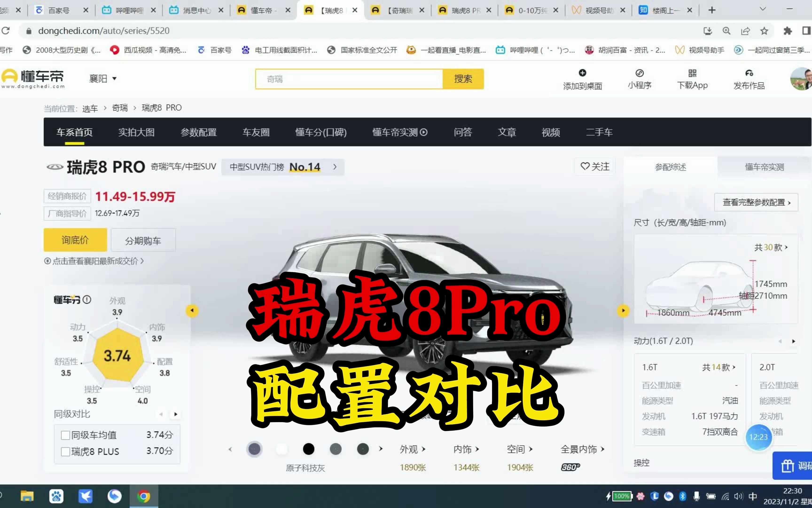The width and height of the screenshot is (812, 508).
Task: Click the 询底价 button
Action: pos(75,240)
